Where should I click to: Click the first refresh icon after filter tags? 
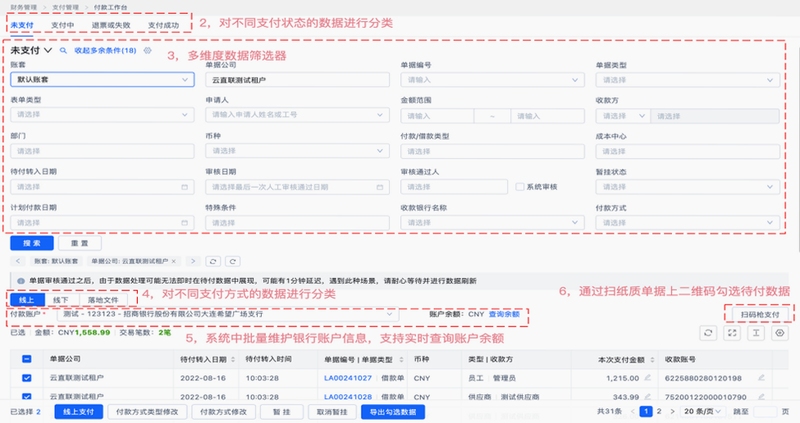213,261
